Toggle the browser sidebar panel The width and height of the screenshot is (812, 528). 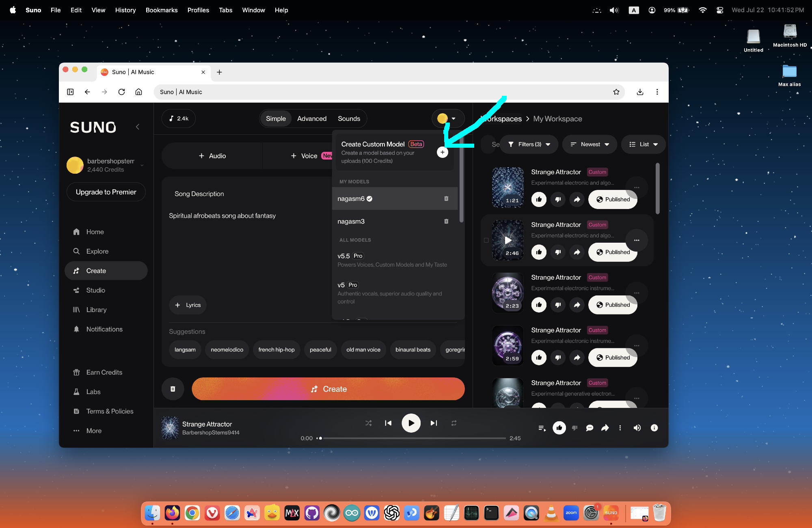[70, 92]
